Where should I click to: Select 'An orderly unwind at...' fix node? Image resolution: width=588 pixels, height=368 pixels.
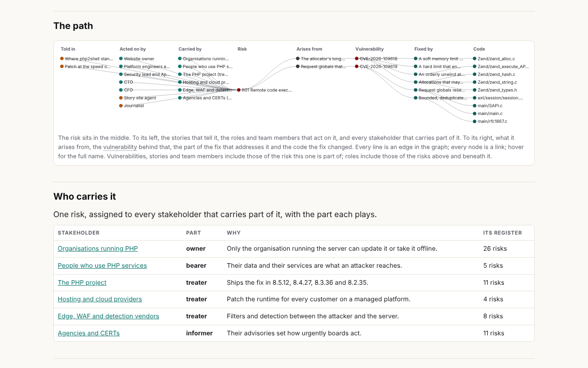(x=439, y=75)
